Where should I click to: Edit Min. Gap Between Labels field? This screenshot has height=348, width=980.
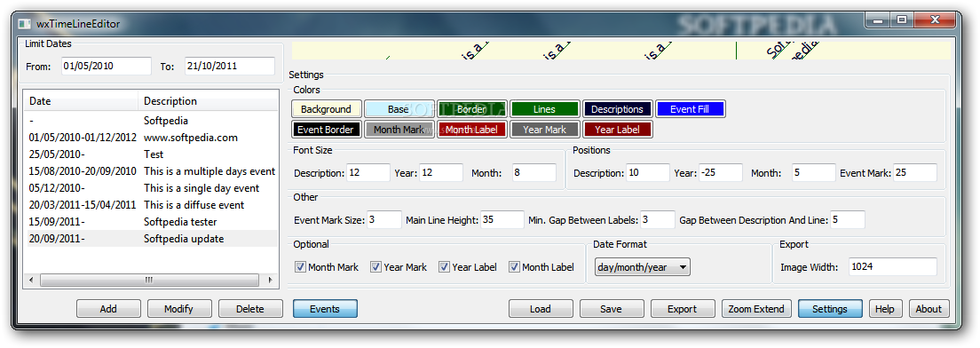658,220
